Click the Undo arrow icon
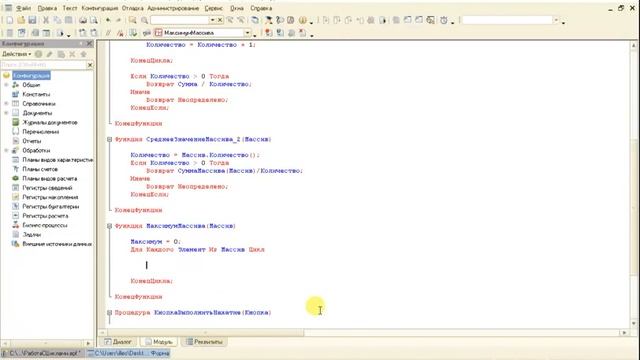Viewport: 640px width, 360px height. (108, 20)
